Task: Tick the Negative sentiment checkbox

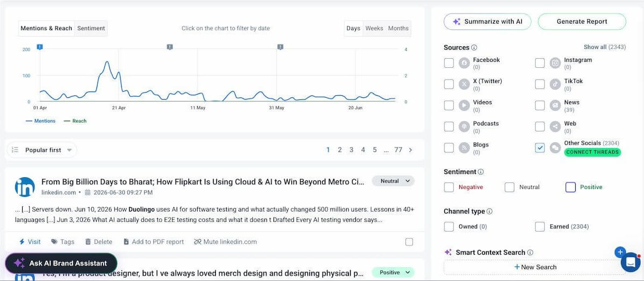Action: coord(449,187)
